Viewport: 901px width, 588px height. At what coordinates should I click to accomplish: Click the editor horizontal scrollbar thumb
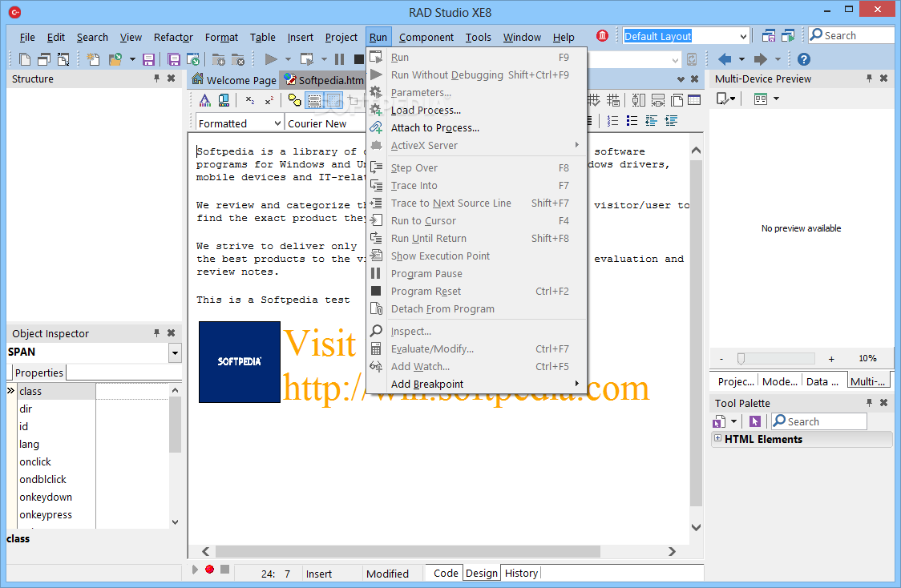click(x=407, y=551)
